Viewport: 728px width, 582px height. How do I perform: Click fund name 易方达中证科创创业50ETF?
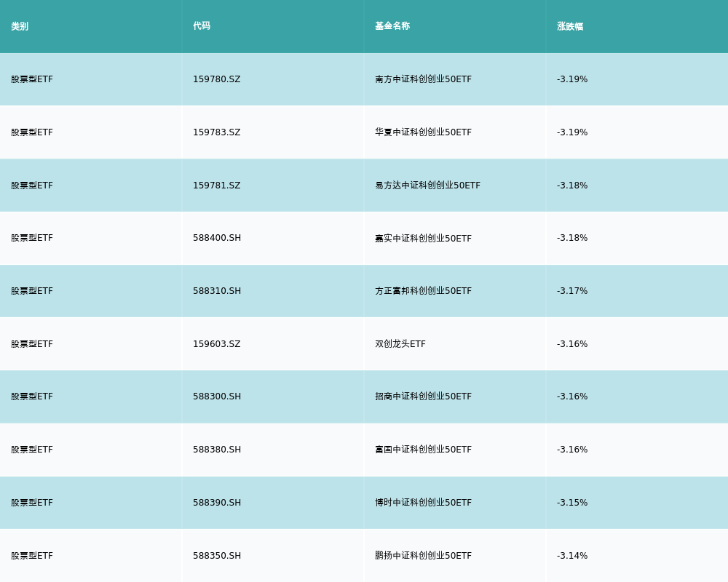(x=427, y=186)
